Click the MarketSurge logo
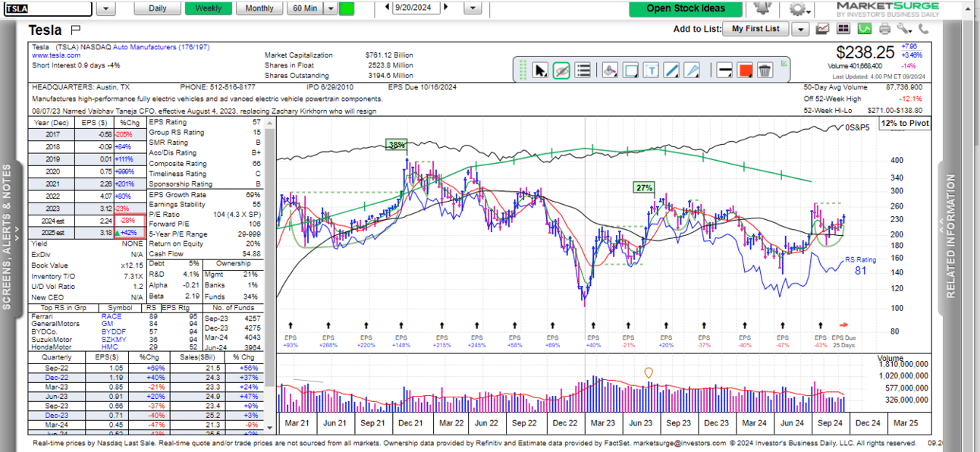Image resolution: width=980 pixels, height=452 pixels. point(887,9)
